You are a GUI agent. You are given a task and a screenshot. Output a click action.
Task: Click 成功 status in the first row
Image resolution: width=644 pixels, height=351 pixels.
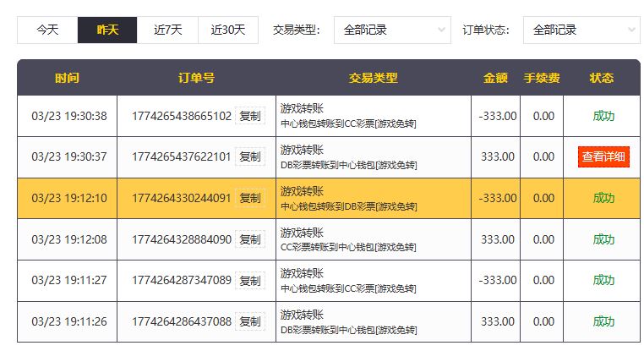pyautogui.click(x=603, y=116)
